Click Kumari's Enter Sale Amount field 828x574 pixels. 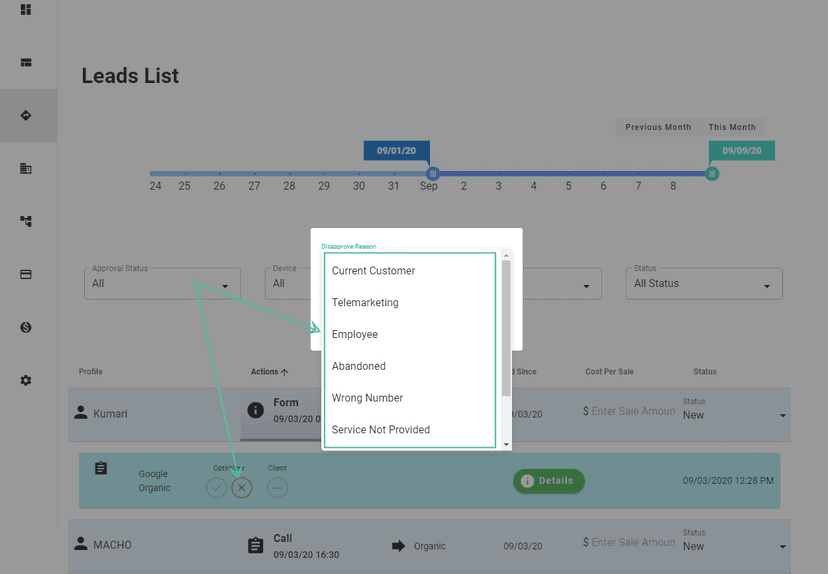pos(628,411)
